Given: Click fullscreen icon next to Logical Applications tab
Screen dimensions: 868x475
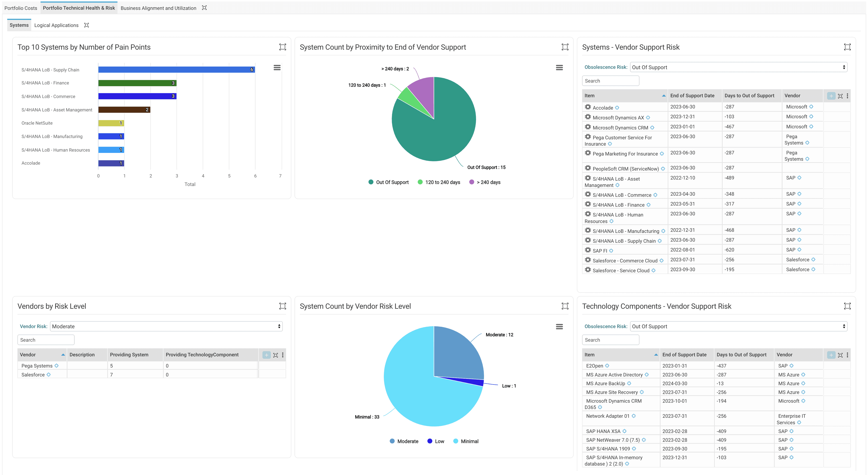Looking at the screenshot, I should 87,25.
